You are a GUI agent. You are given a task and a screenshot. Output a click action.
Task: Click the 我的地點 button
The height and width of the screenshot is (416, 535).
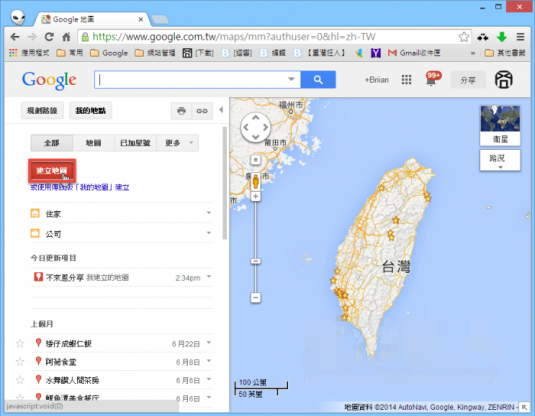click(91, 111)
